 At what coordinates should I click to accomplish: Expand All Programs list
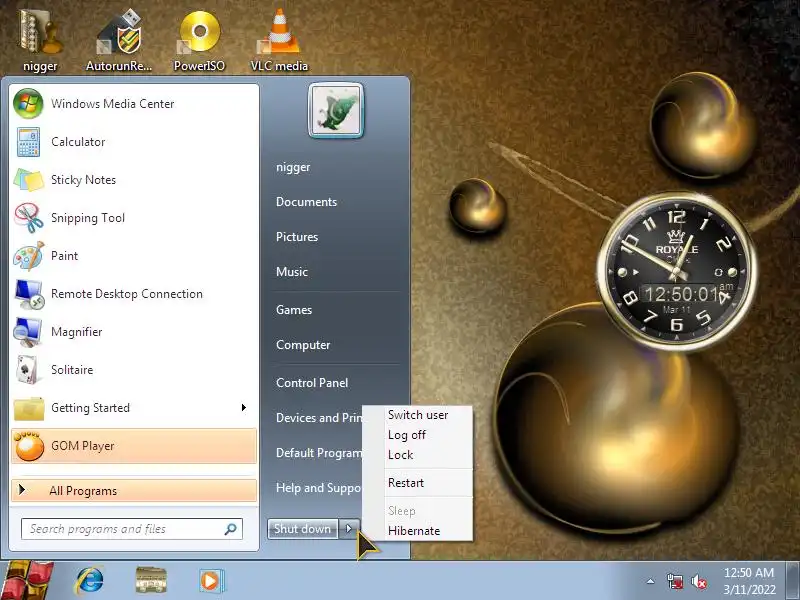pyautogui.click(x=134, y=491)
